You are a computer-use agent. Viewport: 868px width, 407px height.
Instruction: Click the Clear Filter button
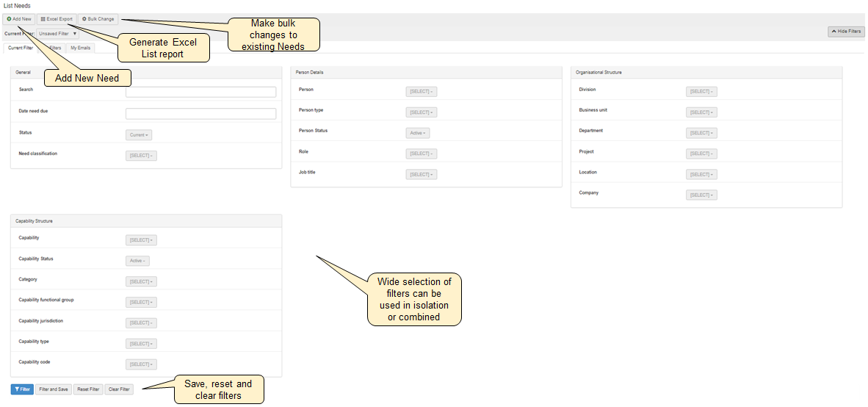(x=119, y=389)
